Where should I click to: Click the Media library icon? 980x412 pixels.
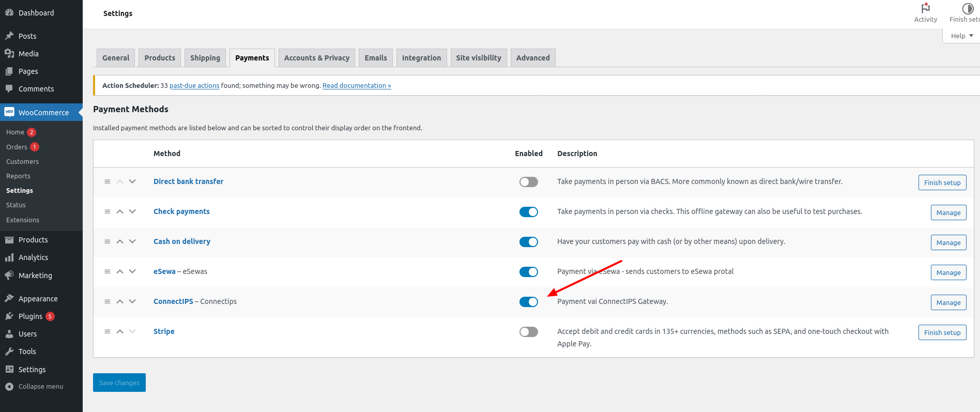coord(9,53)
